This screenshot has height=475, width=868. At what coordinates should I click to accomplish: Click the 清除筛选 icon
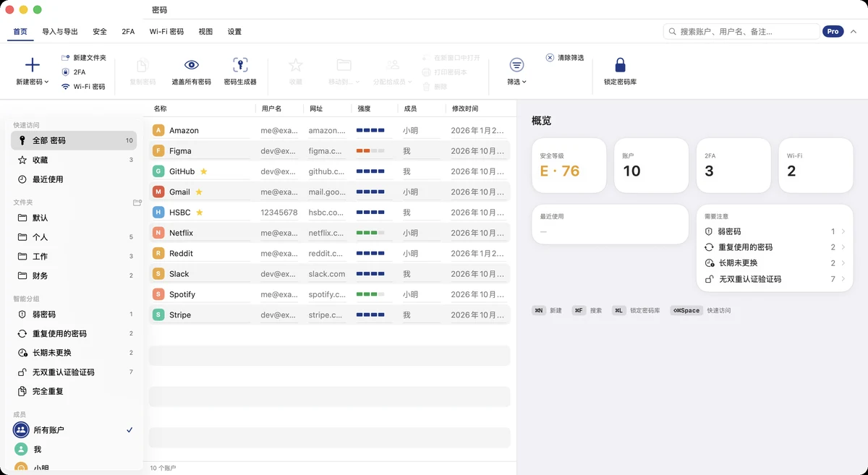(x=550, y=57)
